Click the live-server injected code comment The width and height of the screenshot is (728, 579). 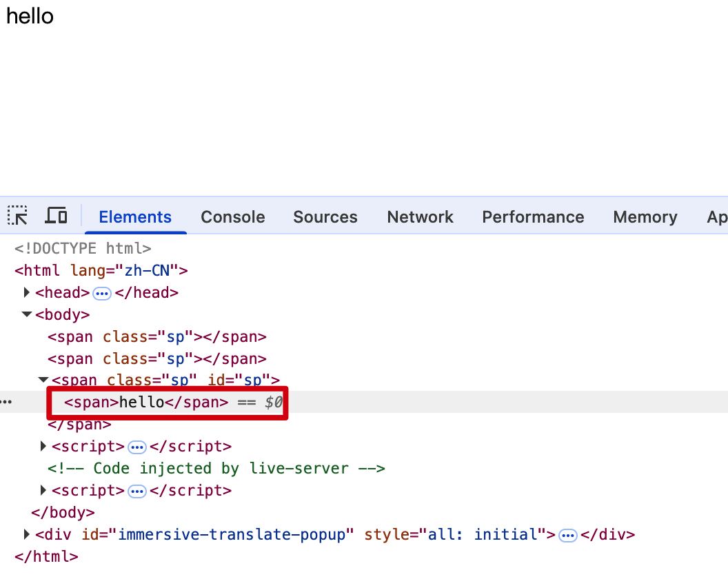(x=216, y=469)
